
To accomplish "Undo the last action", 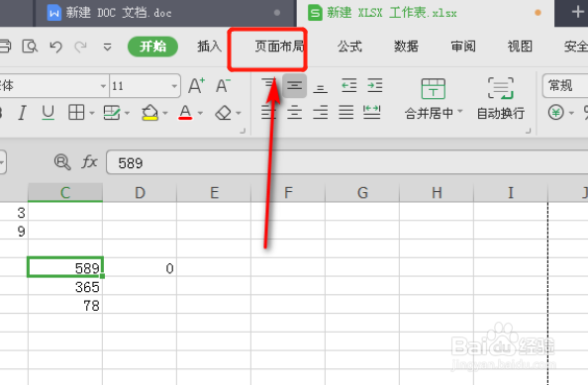I will [55, 47].
